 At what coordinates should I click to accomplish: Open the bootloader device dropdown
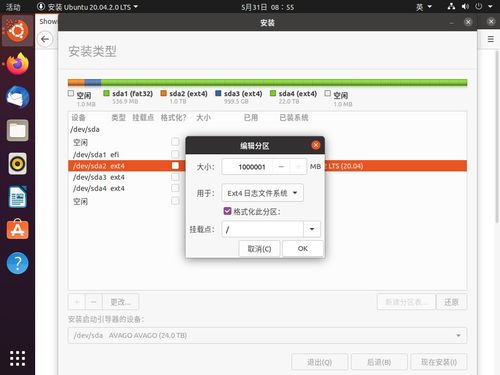(267, 335)
